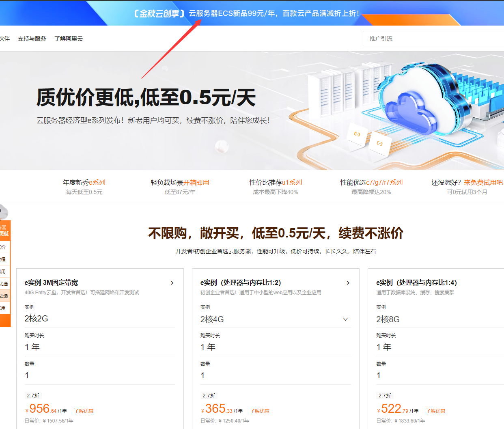Click 了解优惠 next to ¥522.79
504x429 pixels.
pos(435,411)
